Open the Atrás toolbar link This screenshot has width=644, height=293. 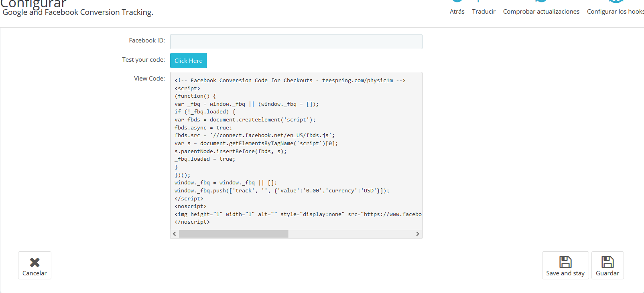coord(457,11)
